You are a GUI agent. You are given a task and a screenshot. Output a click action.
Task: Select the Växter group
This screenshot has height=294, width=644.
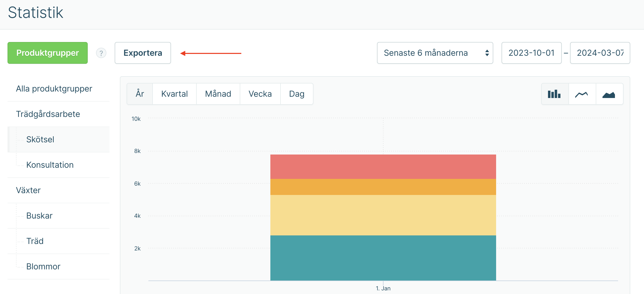59,190
